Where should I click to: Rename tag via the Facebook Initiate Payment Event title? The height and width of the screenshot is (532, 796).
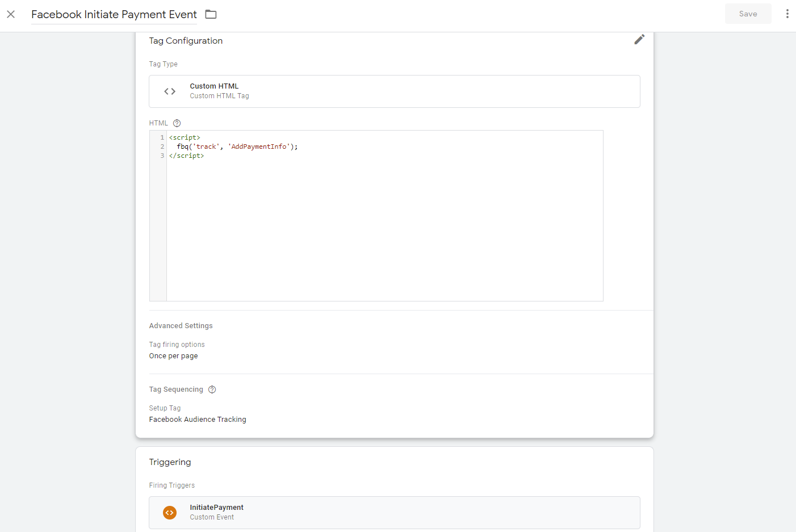tap(114, 14)
